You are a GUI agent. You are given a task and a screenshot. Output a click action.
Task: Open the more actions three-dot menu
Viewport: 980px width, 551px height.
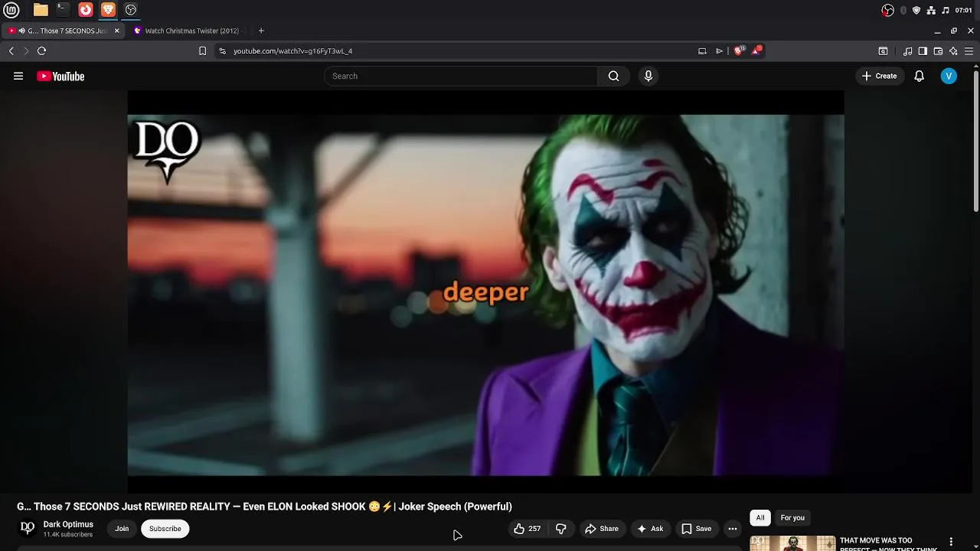pos(733,529)
